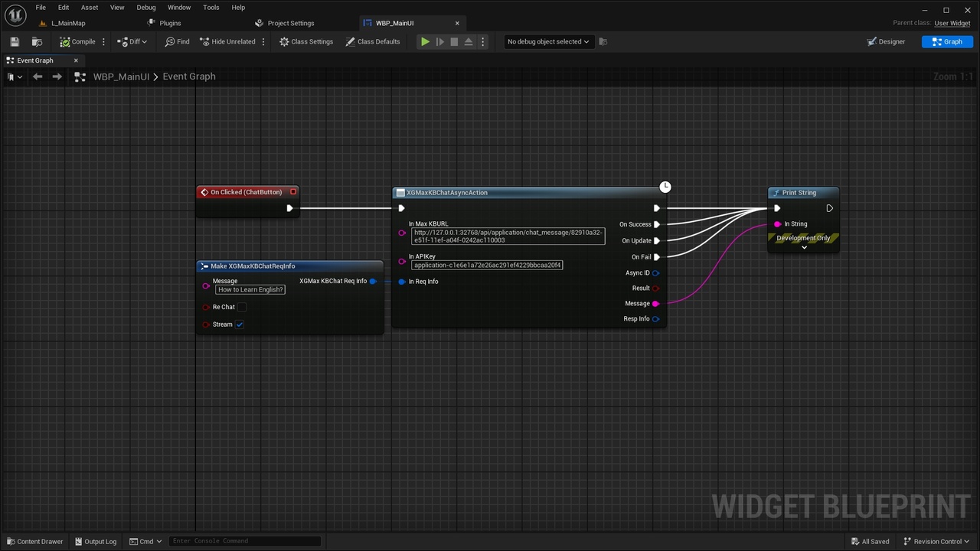Screen dimensions: 980x551
Task: Open the Diff dropdown
Action: pyautogui.click(x=132, y=41)
